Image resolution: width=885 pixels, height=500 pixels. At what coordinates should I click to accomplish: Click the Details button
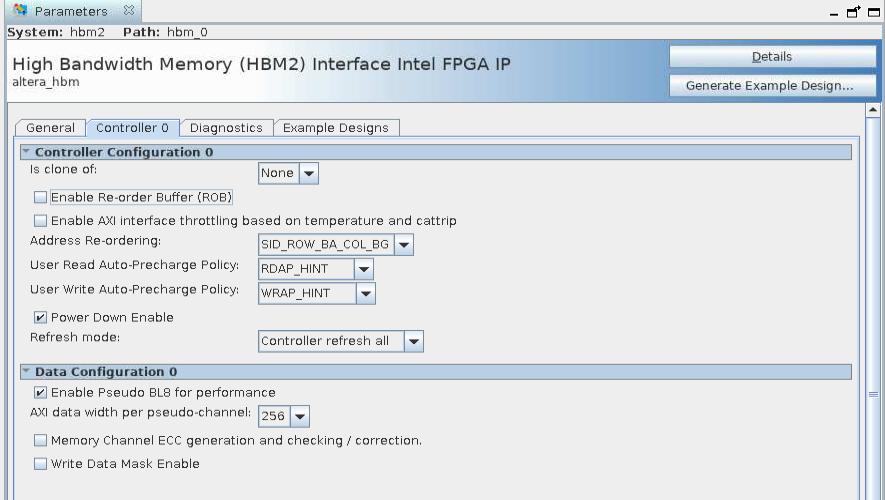pos(771,57)
